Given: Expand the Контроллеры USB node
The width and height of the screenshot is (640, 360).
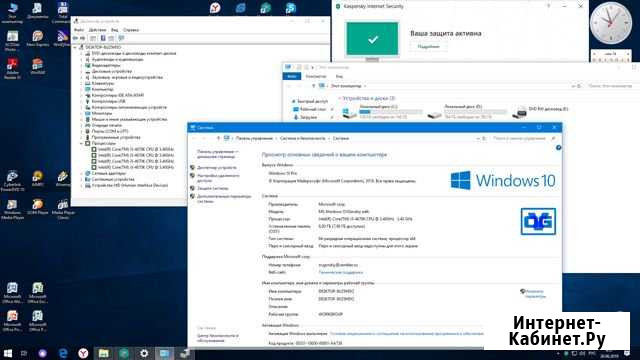Looking at the screenshot, I should click(82, 101).
